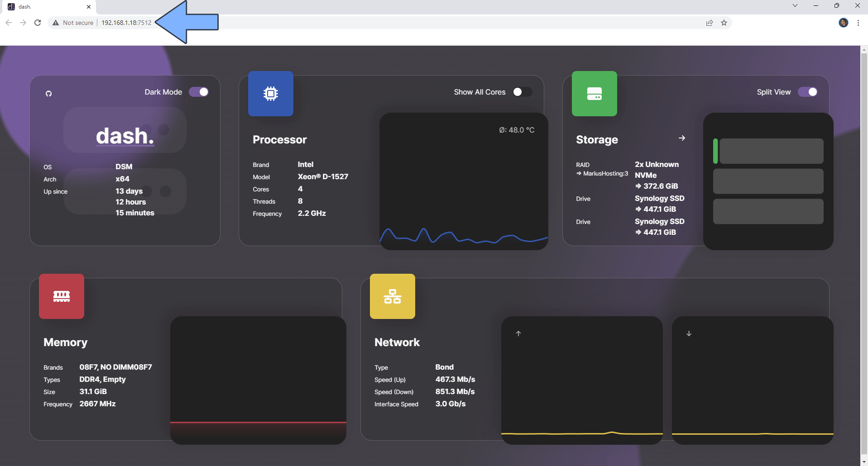The height and width of the screenshot is (466, 868).
Task: Click the yellow Network icon
Action: pyautogui.click(x=393, y=296)
